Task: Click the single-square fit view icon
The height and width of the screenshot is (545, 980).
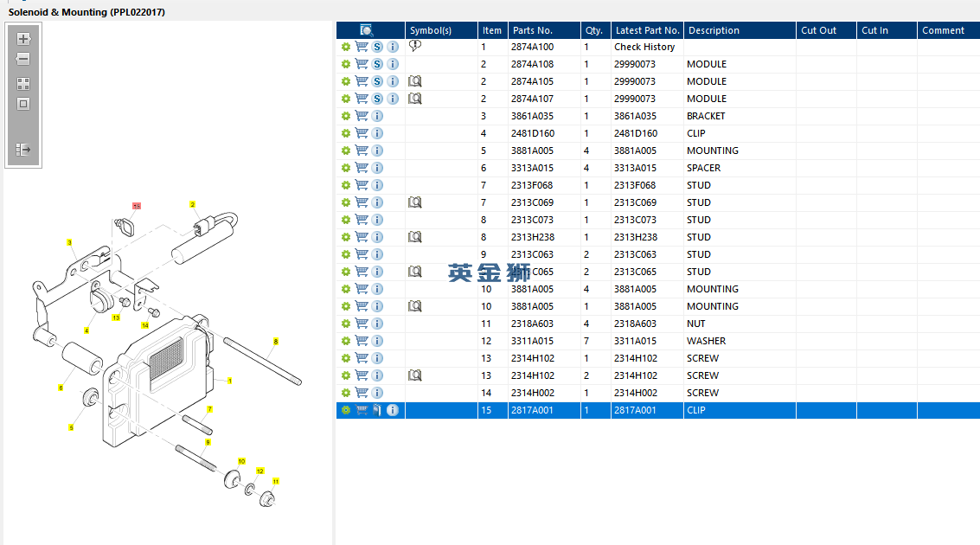Action: (x=23, y=105)
